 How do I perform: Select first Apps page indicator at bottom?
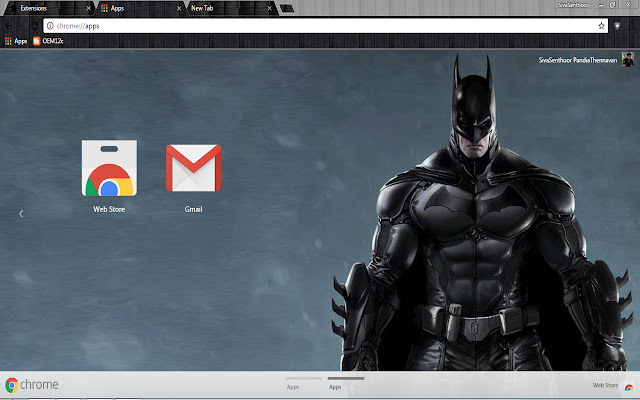[x=303, y=383]
